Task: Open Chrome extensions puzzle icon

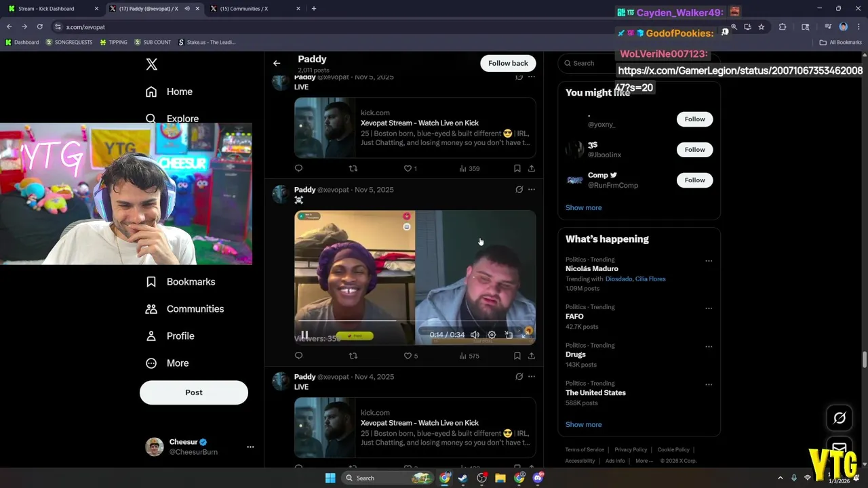Action: [782, 27]
